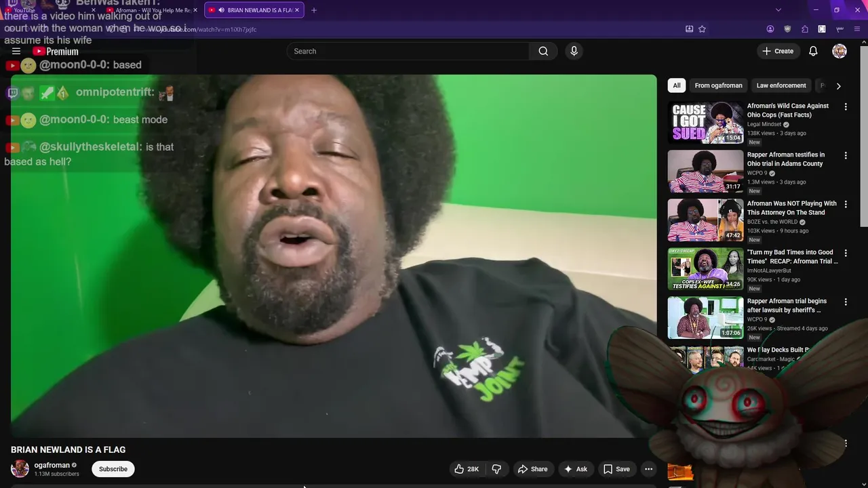Select the Law enforcement filter chip

click(781, 85)
